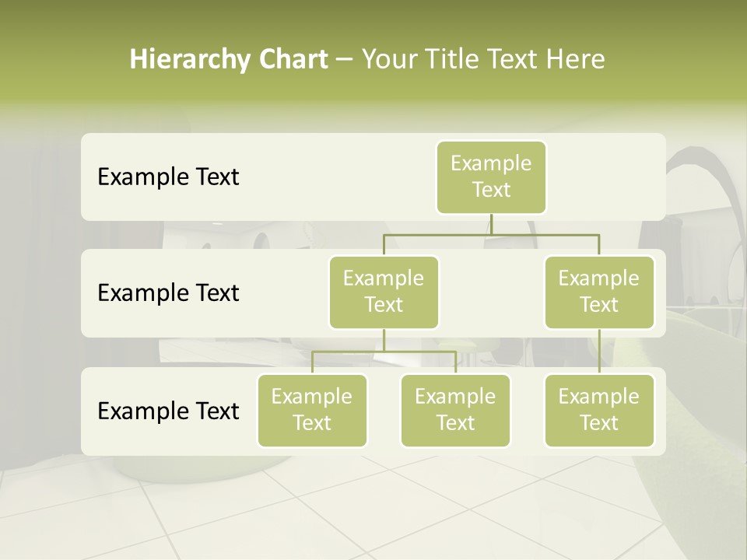Select the bottom-right third-level 'Example Text' box

[599, 411]
